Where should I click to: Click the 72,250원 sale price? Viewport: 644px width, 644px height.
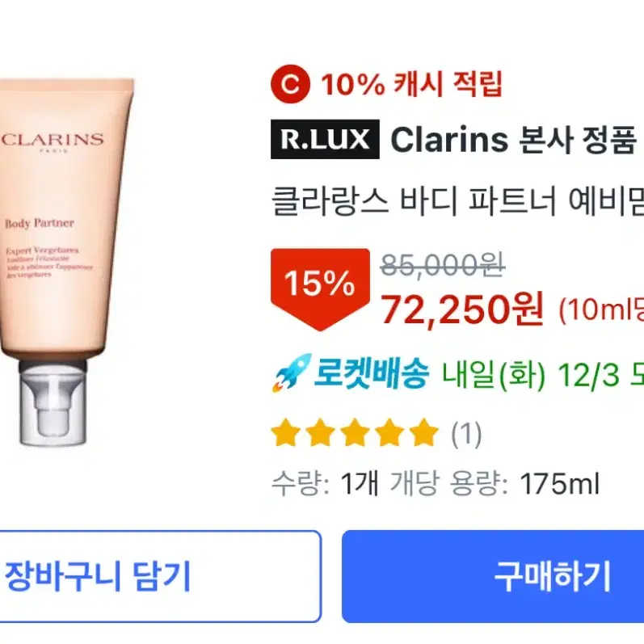[x=462, y=309]
